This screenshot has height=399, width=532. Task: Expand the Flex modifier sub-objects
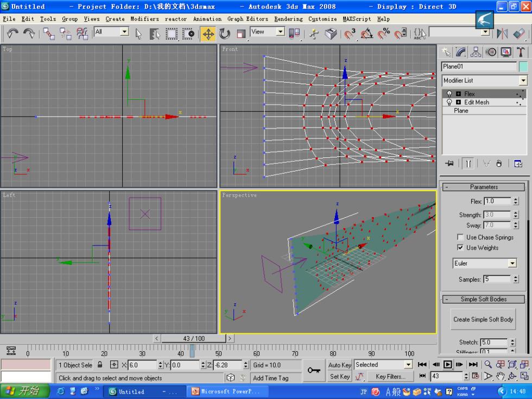coord(458,93)
